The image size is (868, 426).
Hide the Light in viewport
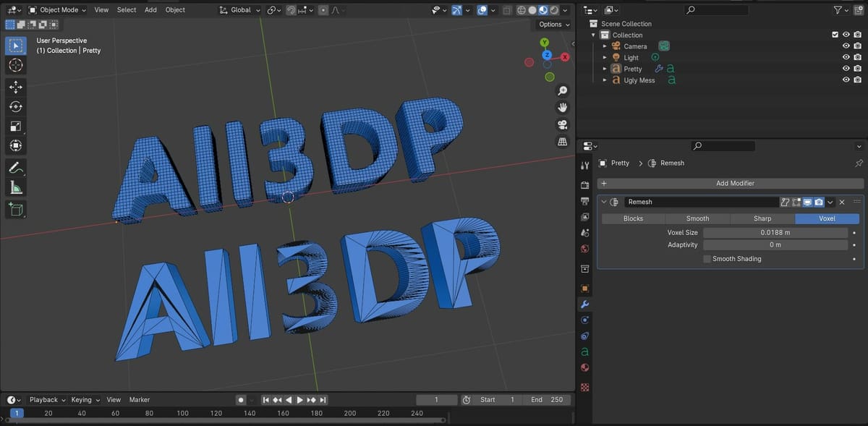click(846, 58)
